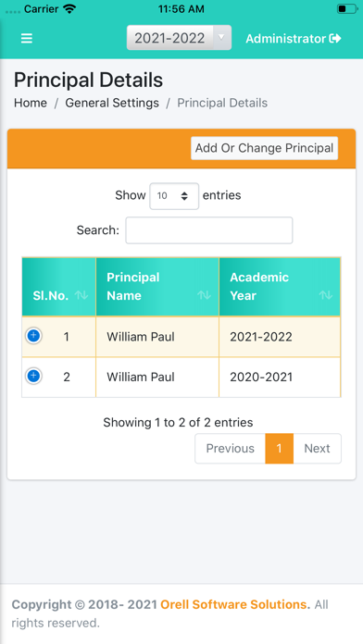Click the logout icon next to Administrator
Image resolution: width=363 pixels, height=644 pixels.
(x=335, y=39)
